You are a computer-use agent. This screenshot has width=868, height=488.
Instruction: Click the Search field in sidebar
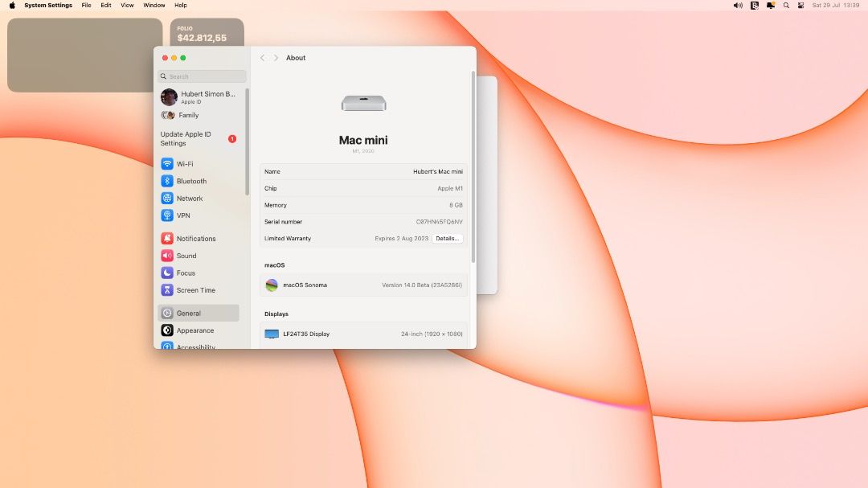click(203, 76)
